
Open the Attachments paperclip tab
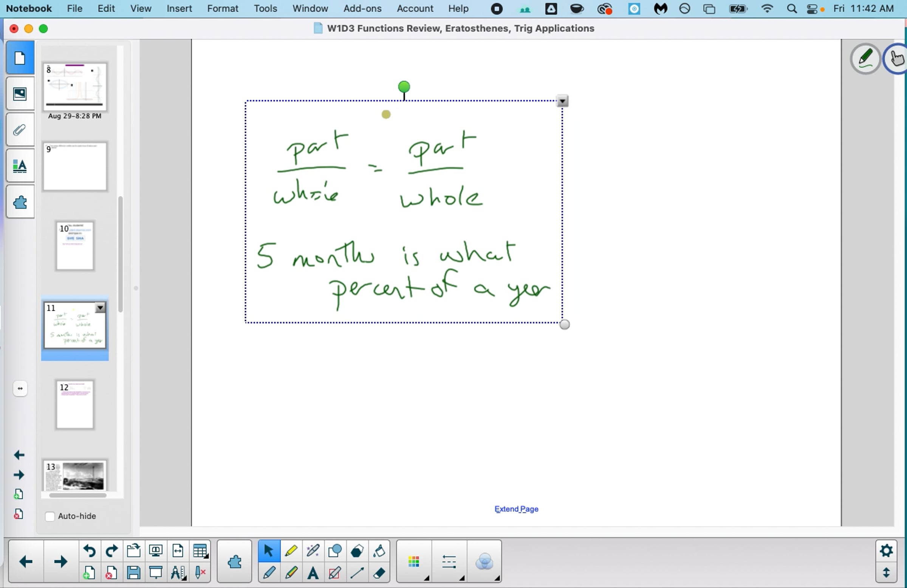(20, 130)
